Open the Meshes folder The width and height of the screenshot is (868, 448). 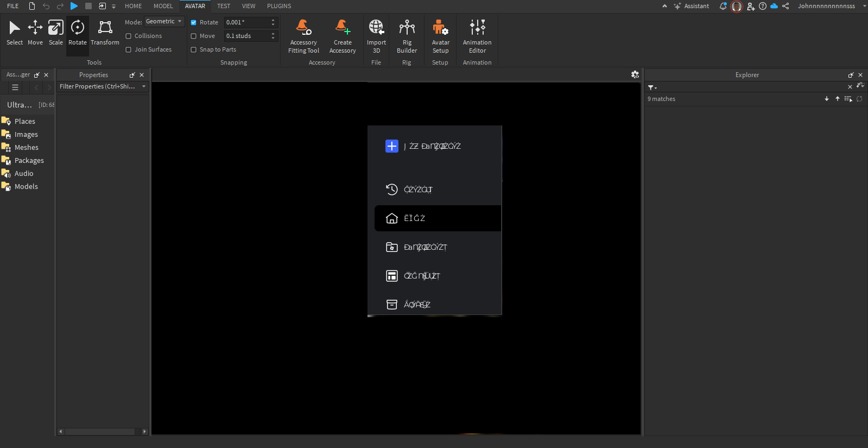tap(26, 148)
